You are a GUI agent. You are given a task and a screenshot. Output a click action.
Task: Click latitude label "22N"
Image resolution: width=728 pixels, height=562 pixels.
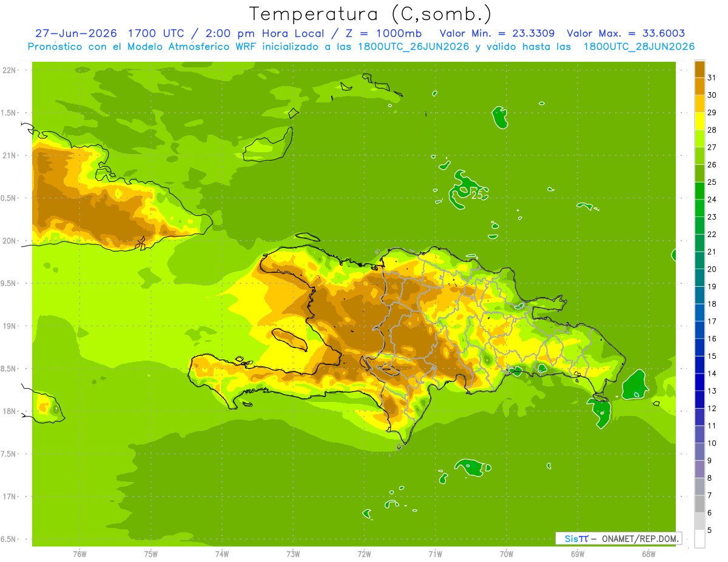9,70
